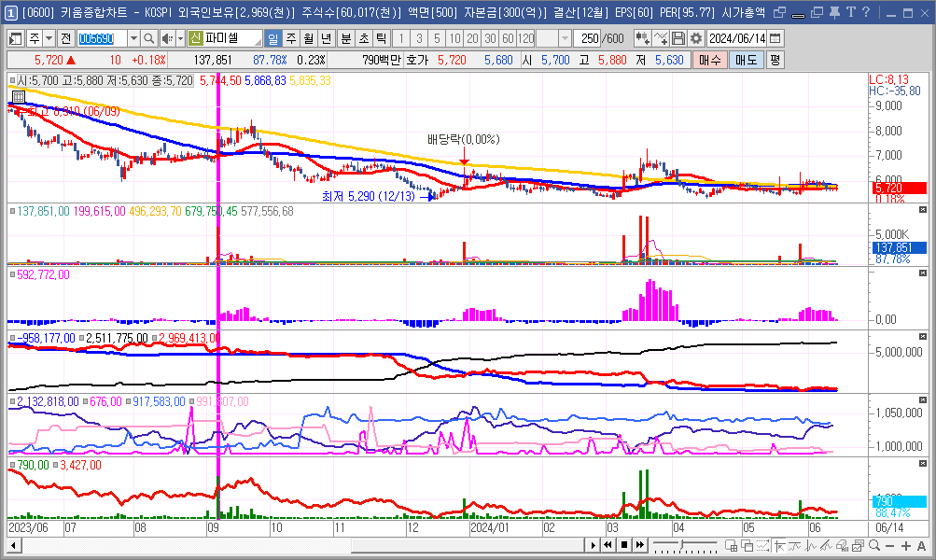The width and height of the screenshot is (936, 560).
Task: Click the bottom toolbar icon with dotted frame and trend line
Action: [x=762, y=545]
